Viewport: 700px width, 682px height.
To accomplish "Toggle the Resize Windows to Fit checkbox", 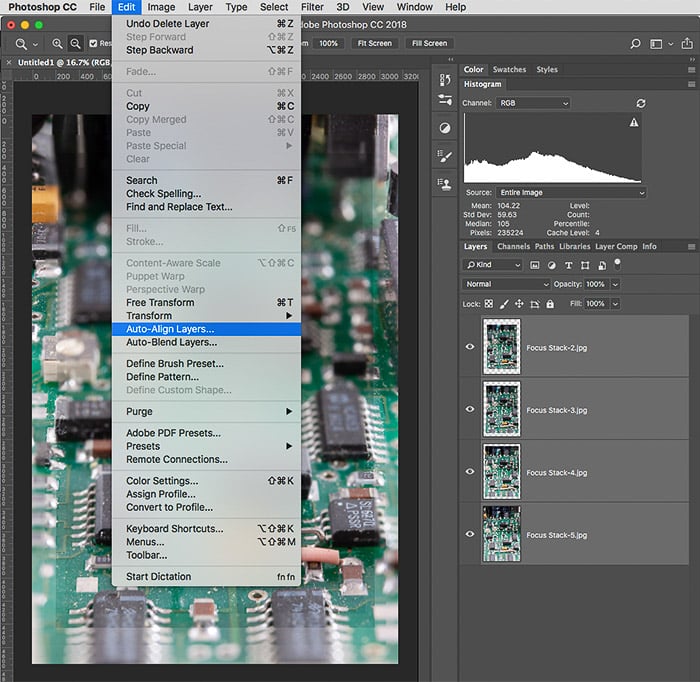I will pos(93,43).
